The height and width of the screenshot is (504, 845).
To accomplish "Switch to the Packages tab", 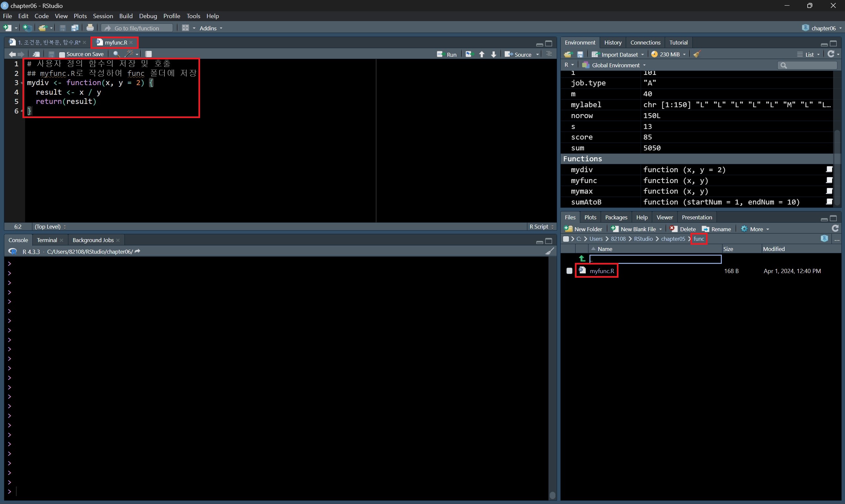I will click(x=616, y=217).
